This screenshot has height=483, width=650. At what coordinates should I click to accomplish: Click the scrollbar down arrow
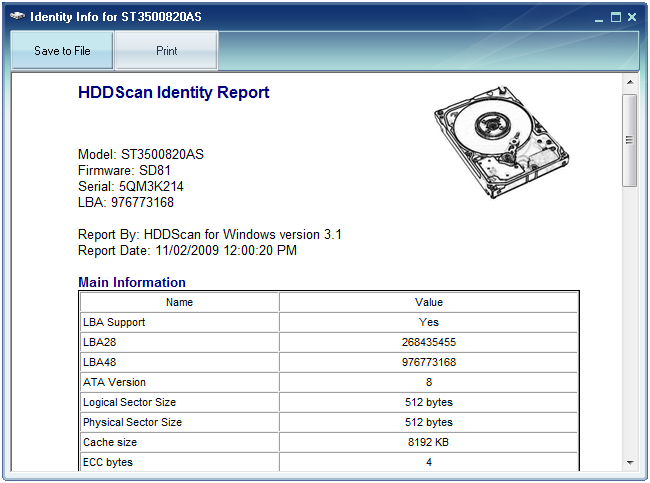point(630,462)
